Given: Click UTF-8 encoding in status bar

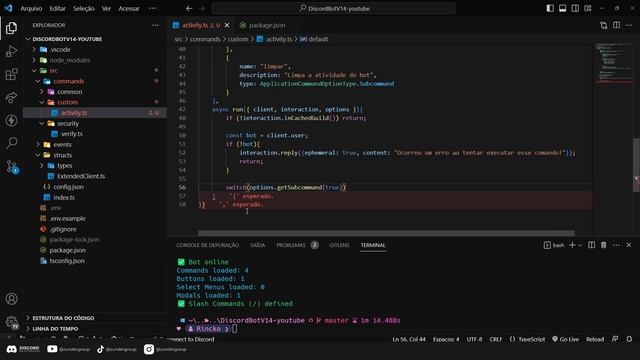Looking at the screenshot, I should pos(474,339).
